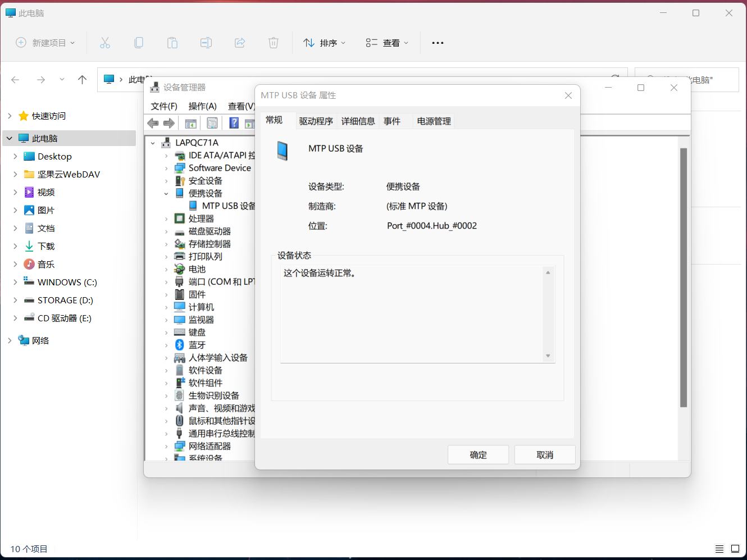Click the up-directory arrow in Explorer

click(82, 80)
